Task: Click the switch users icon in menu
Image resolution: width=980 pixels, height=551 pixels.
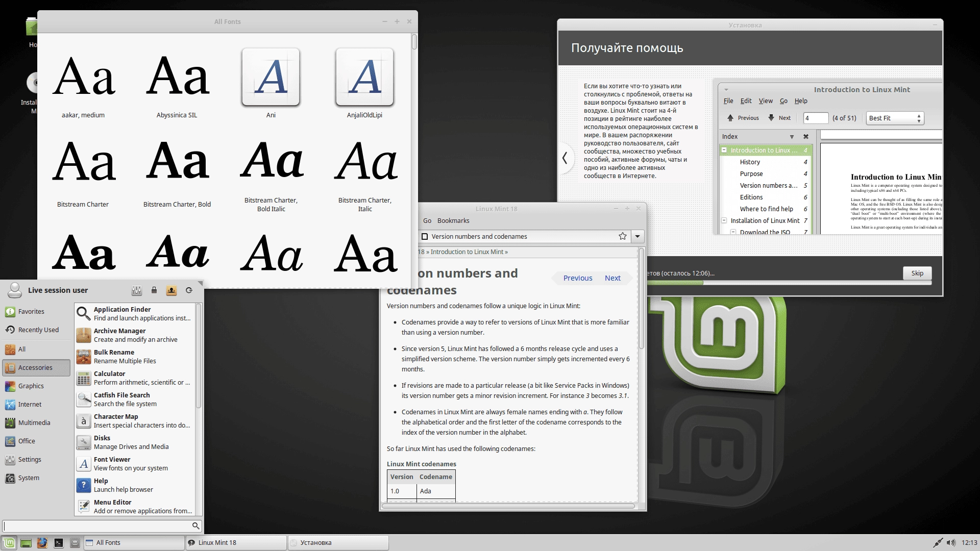Action: (171, 290)
